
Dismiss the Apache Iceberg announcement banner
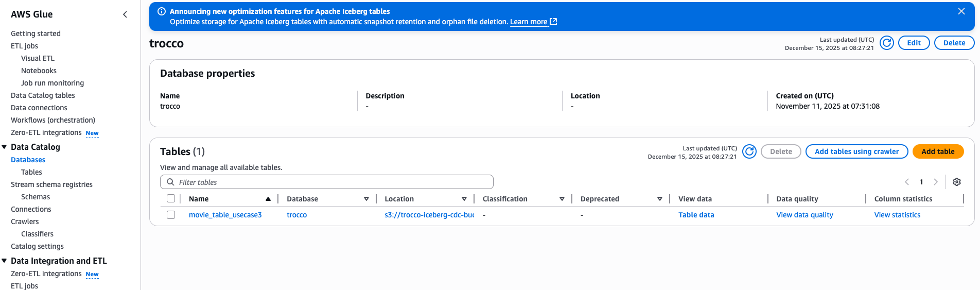(961, 11)
